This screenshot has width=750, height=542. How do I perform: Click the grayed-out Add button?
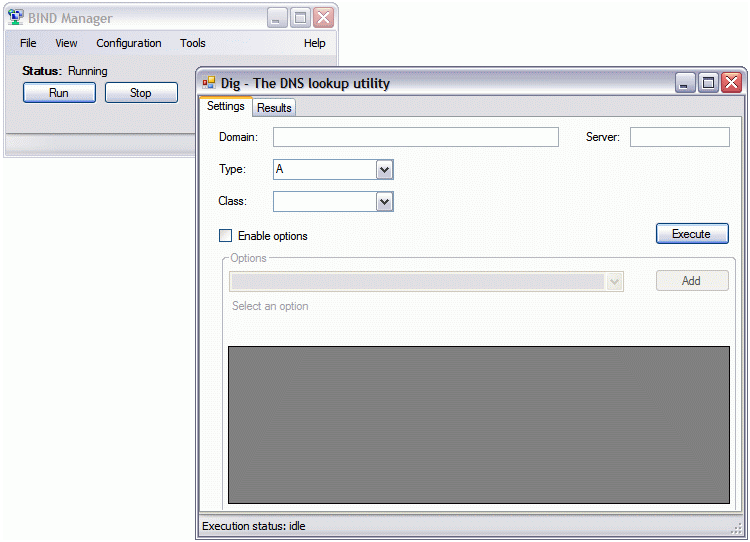click(x=692, y=281)
